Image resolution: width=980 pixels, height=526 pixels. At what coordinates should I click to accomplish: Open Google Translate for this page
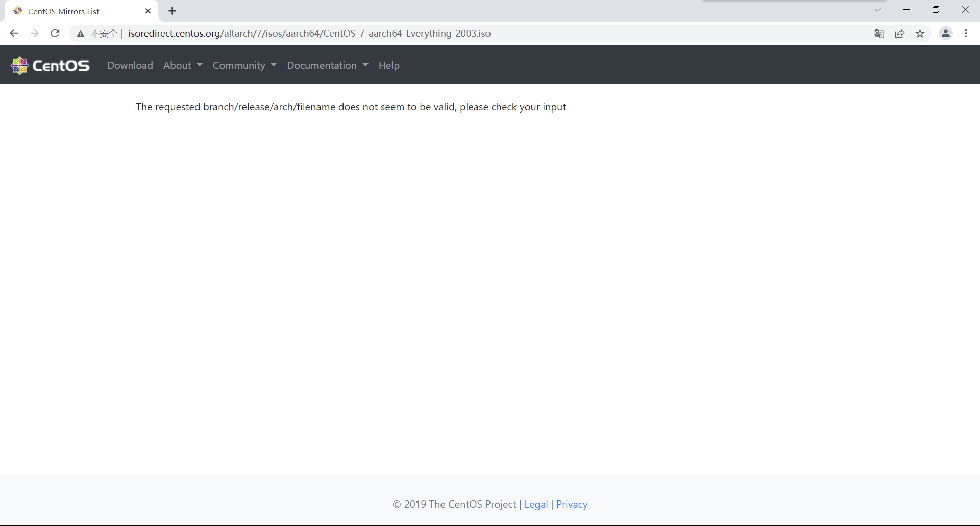[879, 33]
